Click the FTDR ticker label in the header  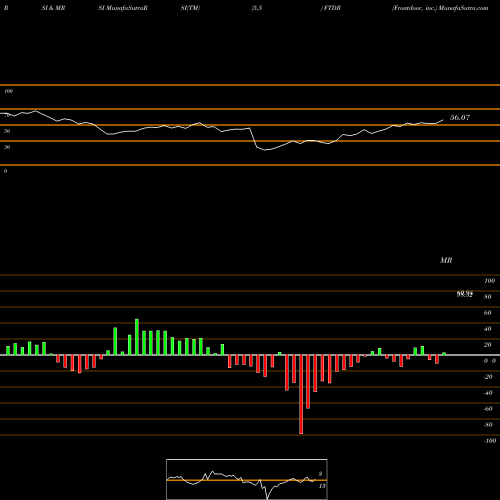[331, 8]
